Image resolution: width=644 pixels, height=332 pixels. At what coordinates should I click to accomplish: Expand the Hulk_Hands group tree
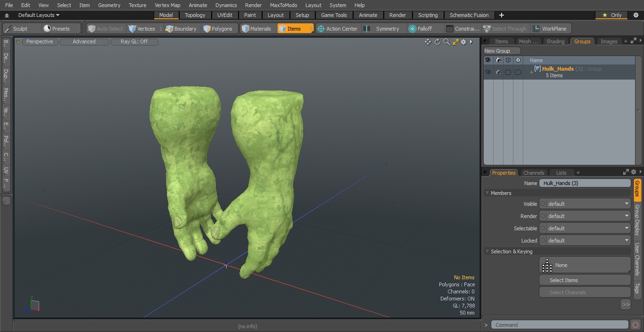[x=531, y=72]
